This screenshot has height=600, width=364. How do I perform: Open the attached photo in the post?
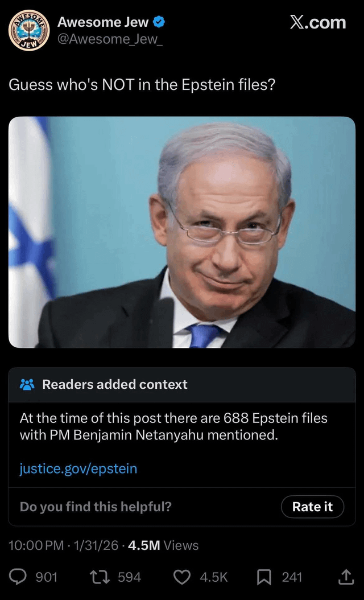(182, 232)
